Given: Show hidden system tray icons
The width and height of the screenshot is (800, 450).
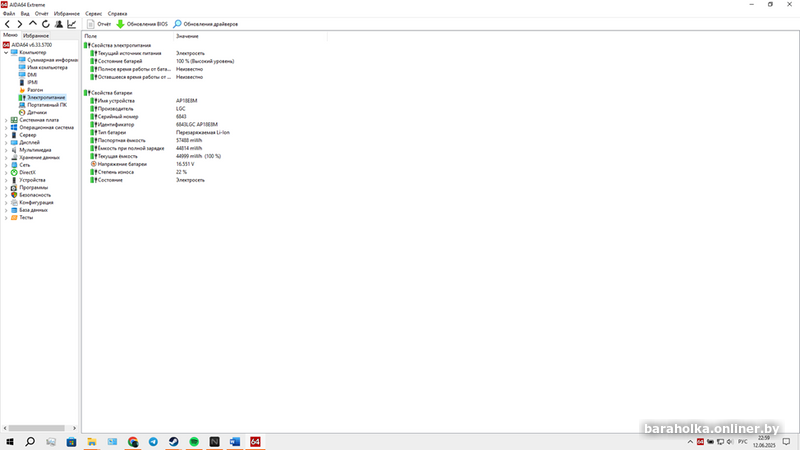Looking at the screenshot, I should [690, 442].
